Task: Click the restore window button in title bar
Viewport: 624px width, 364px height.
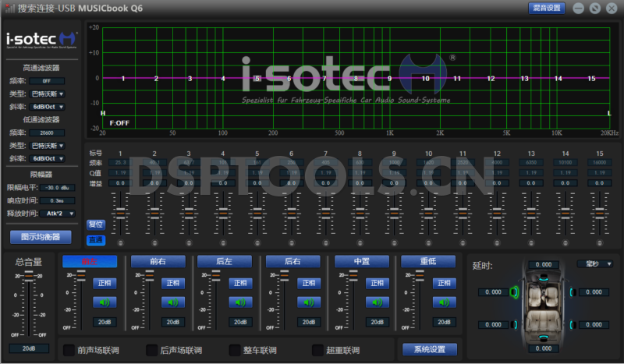Action: (x=595, y=8)
